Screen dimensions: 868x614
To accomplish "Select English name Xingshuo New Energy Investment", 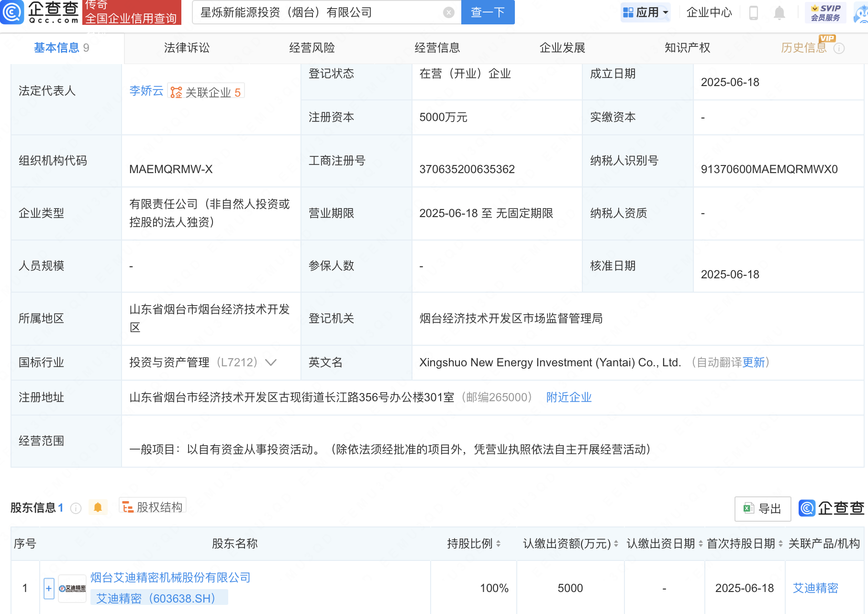I will coord(550,362).
